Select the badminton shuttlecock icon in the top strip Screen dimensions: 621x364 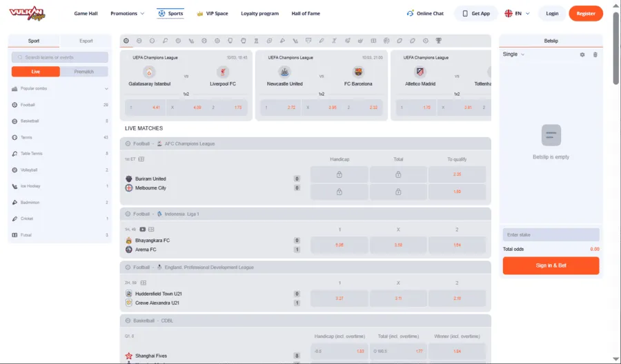coord(282,41)
